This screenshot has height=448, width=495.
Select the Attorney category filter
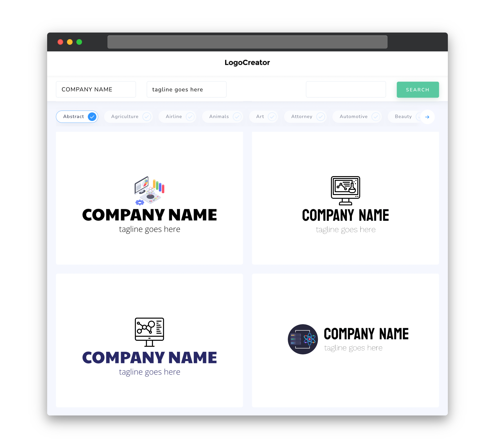307,116
